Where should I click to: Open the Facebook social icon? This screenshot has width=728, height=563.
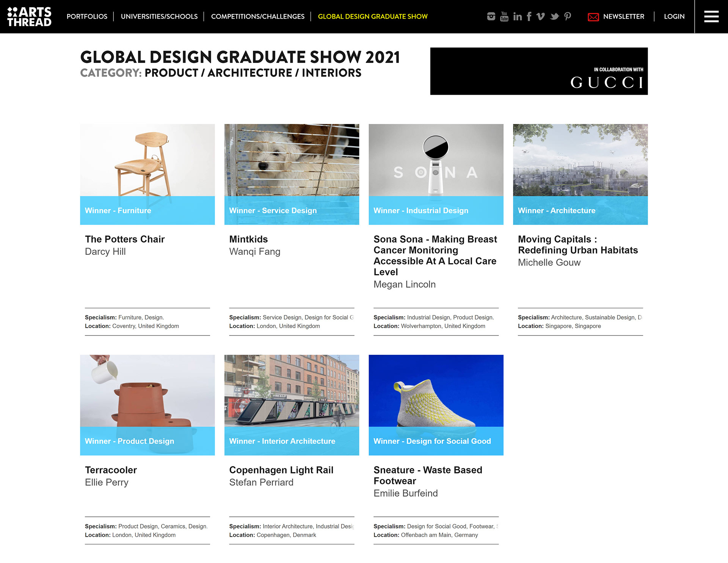point(529,16)
